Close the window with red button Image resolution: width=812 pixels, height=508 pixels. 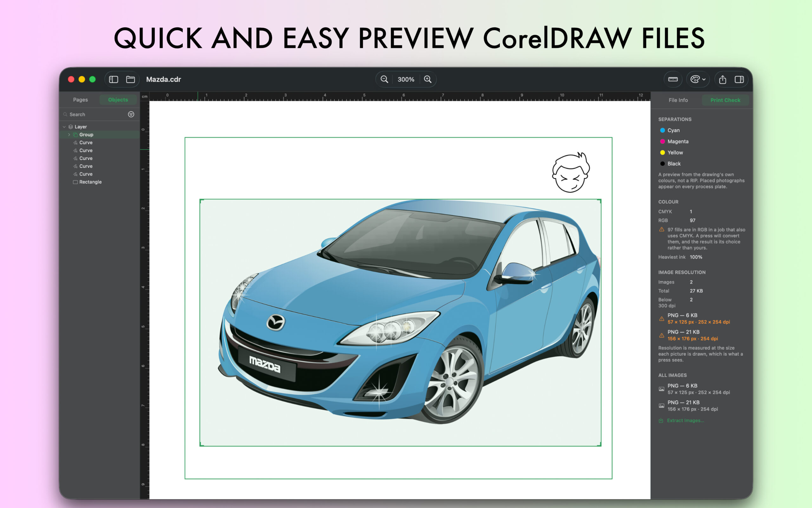point(71,79)
